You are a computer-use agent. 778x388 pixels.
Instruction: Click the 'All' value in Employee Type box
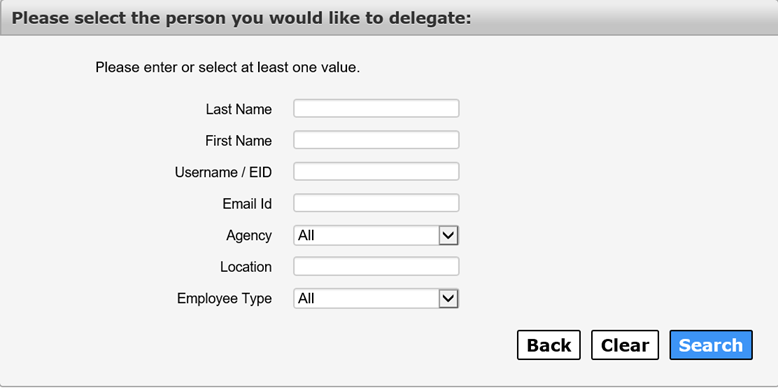306,299
